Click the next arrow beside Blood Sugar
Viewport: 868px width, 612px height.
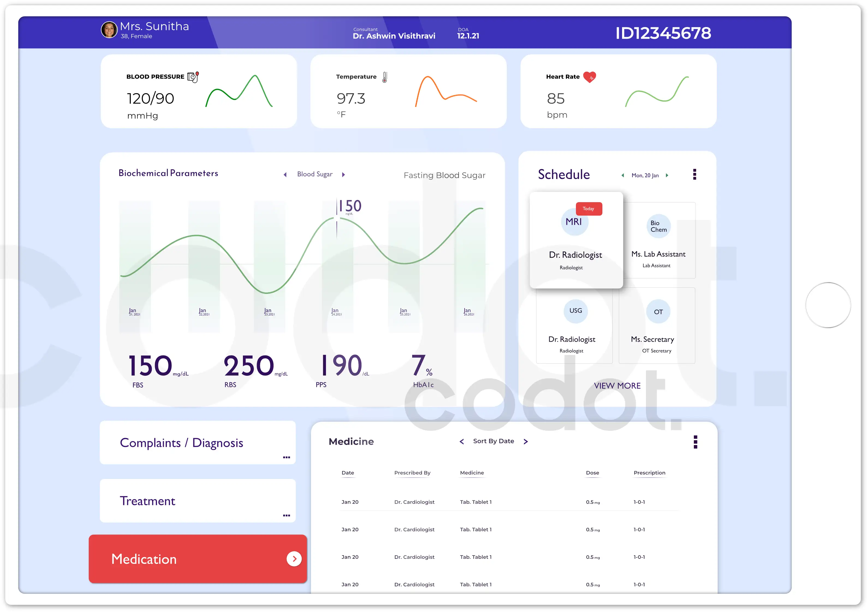(x=344, y=174)
